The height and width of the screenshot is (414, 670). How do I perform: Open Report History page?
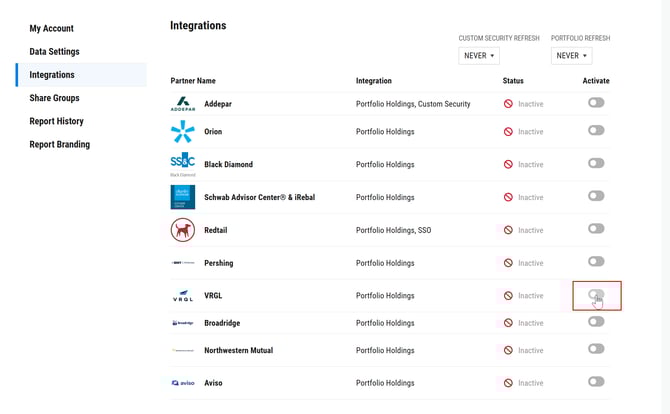click(x=56, y=121)
